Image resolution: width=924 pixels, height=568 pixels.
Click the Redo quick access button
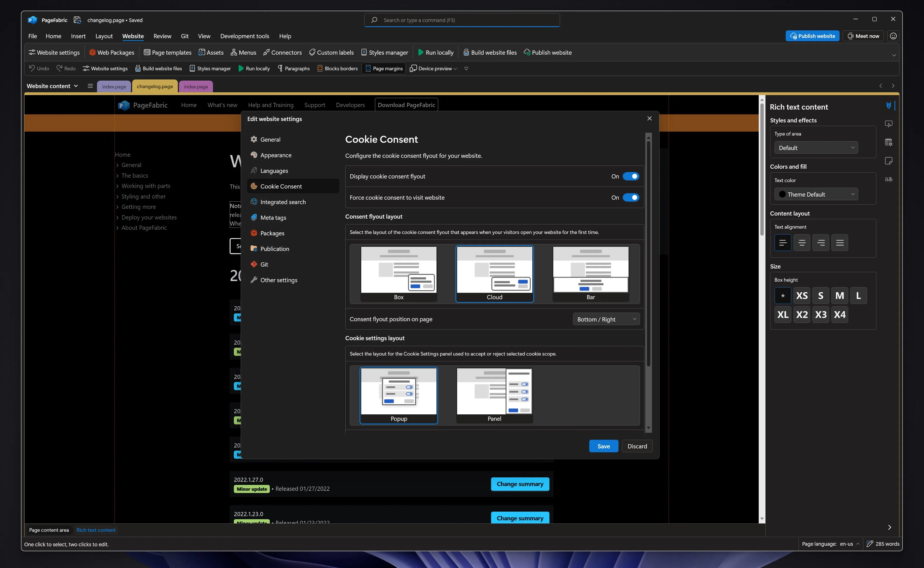point(66,68)
